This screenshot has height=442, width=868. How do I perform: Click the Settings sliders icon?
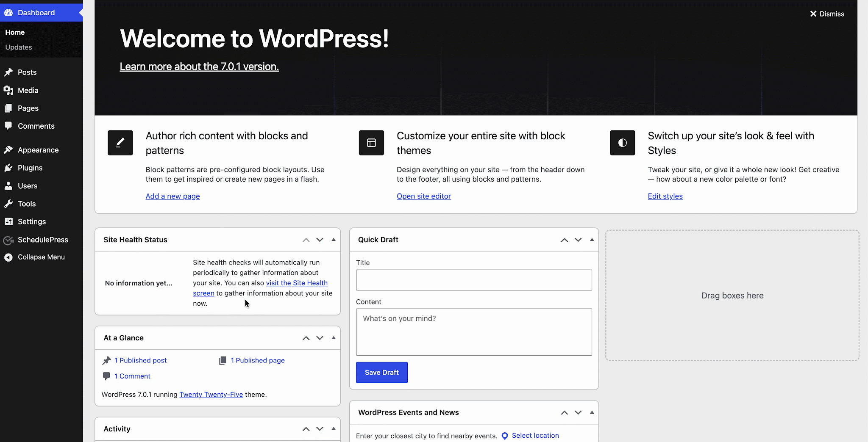tap(8, 221)
